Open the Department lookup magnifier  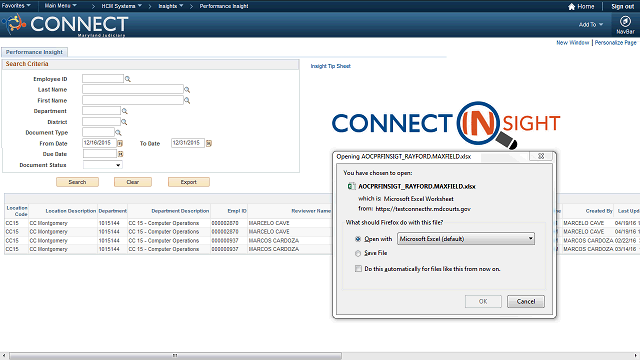tap(124, 111)
